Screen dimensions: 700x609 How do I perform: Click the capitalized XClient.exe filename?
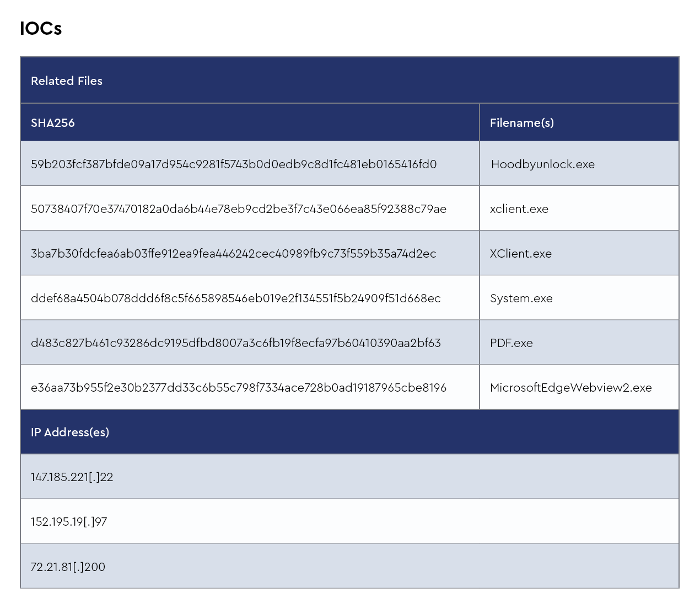tap(520, 254)
